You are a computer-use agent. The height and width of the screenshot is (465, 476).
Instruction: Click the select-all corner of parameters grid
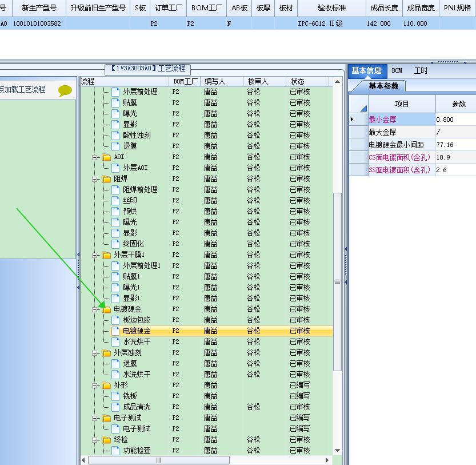click(358, 104)
